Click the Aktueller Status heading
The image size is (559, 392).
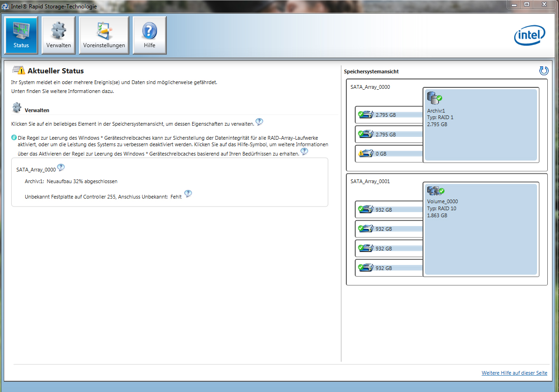click(56, 71)
